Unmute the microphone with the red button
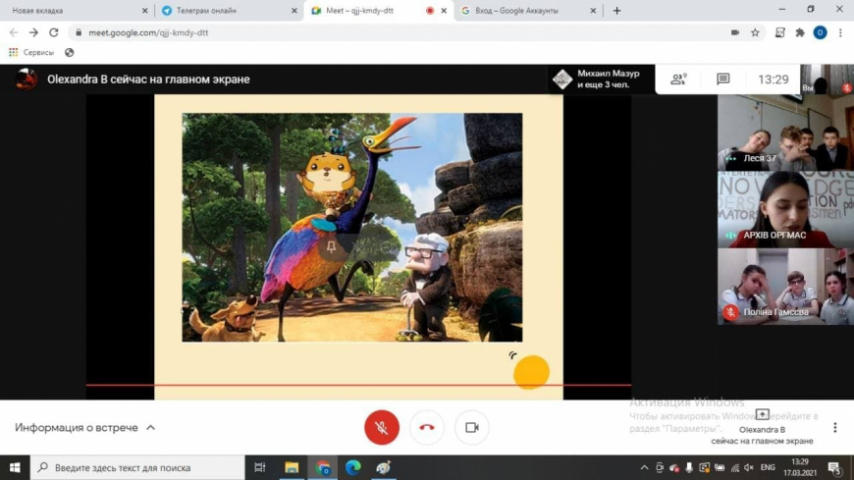This screenshot has width=854, height=480. [x=382, y=427]
